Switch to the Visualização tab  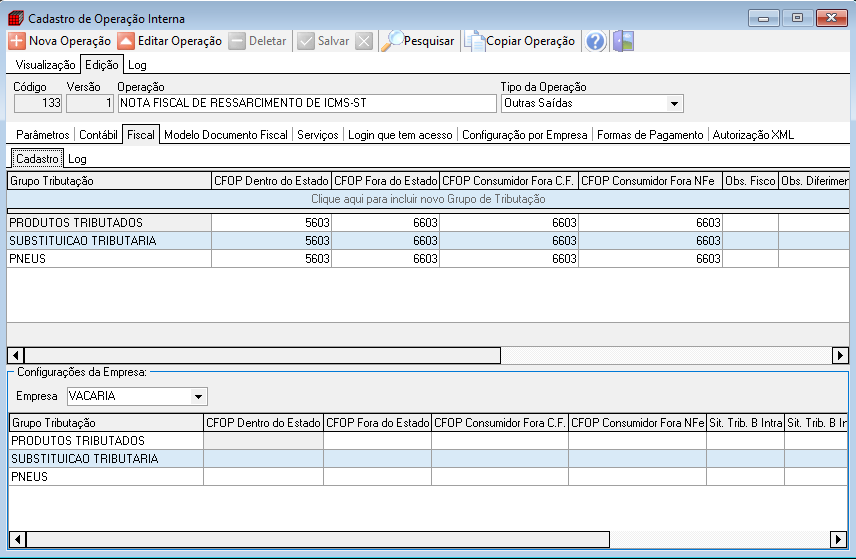click(45, 65)
